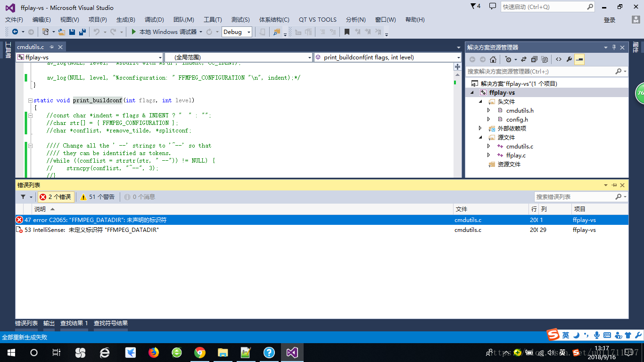Image resolution: width=644 pixels, height=362 pixels.
Task: Switch to the 查找结果 1 tab
Action: point(74,323)
